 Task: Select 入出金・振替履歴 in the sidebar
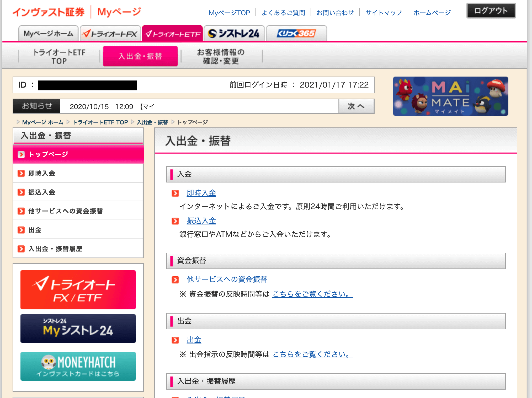(x=78, y=249)
